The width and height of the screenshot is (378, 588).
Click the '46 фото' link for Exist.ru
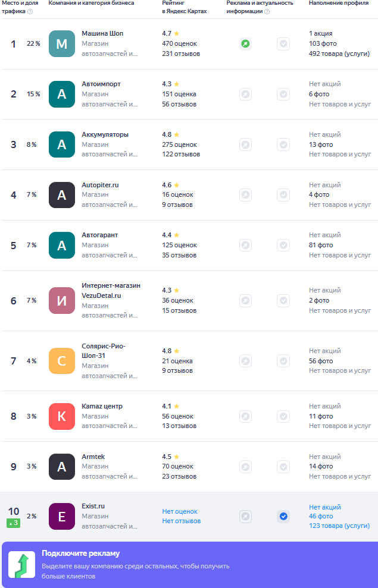(321, 517)
